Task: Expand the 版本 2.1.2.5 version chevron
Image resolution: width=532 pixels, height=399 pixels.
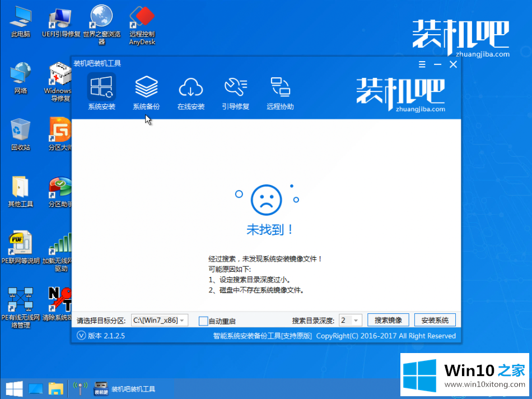Action: coord(81,336)
